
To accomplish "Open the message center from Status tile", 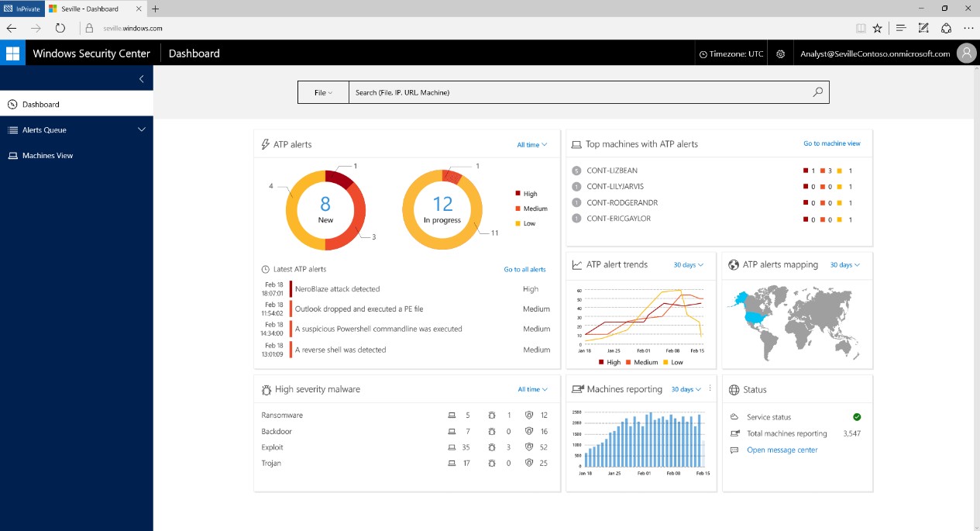I will click(782, 450).
